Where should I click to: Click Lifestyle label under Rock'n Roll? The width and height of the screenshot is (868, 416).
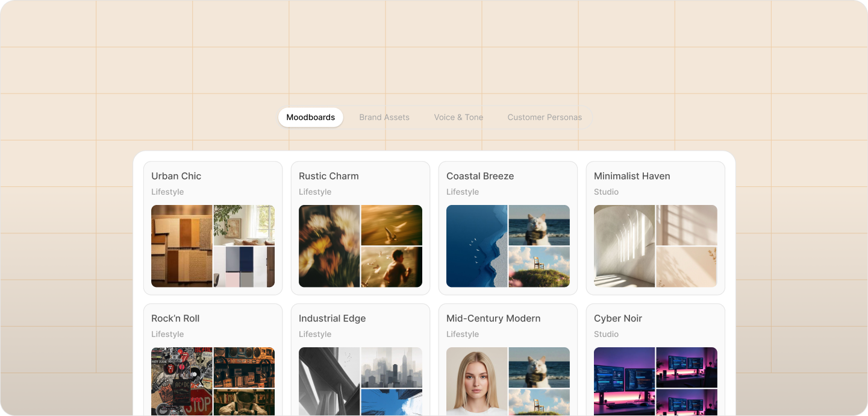coord(167,334)
